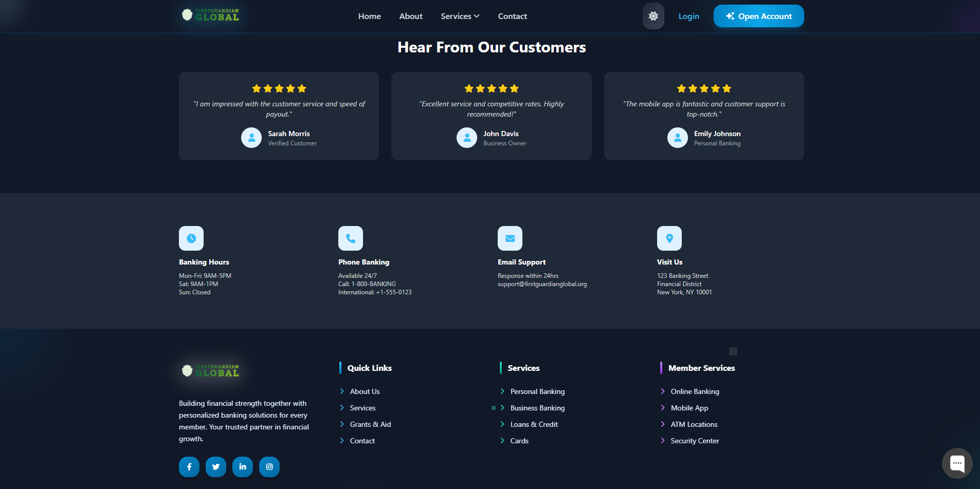The image size is (980, 489).
Task: Click the Visit Us location pin icon
Action: pos(669,238)
